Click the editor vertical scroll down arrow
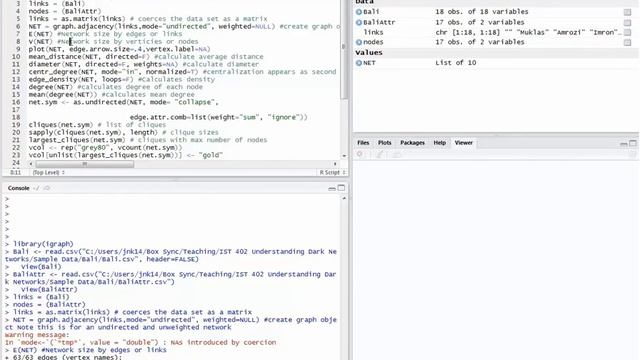 [344, 156]
